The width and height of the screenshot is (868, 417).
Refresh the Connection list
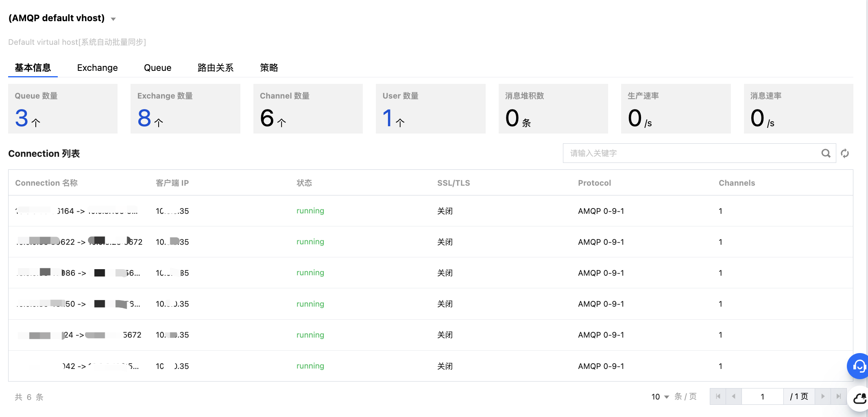(x=845, y=153)
